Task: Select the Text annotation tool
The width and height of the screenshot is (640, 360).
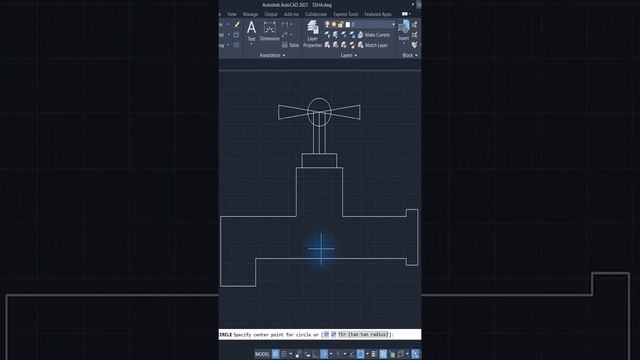Action: [251, 31]
